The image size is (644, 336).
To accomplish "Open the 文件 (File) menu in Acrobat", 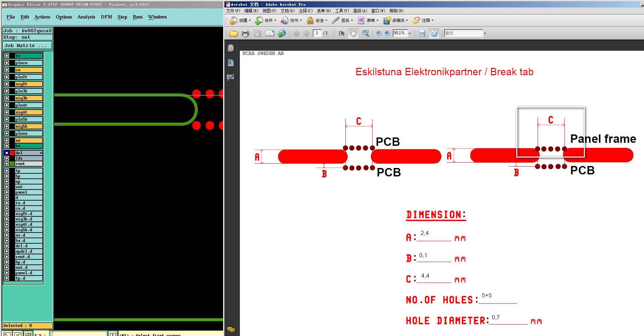I will pos(233,11).
